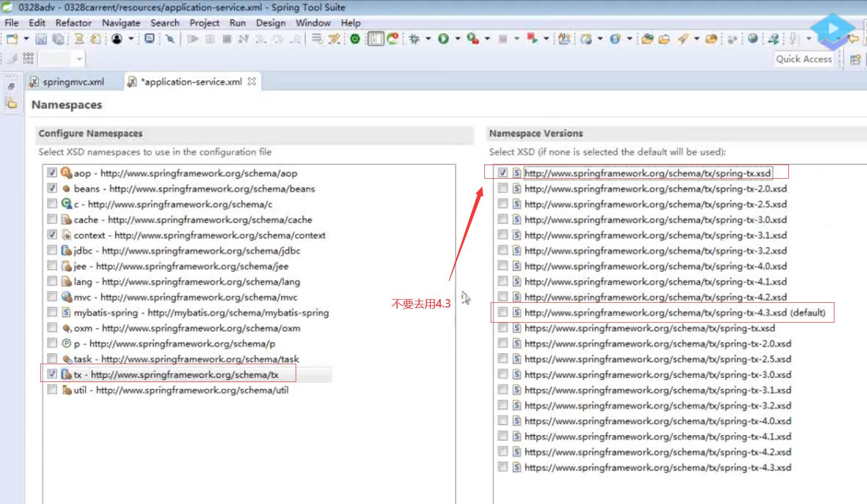Click the green Run play icon
Screen dimensions: 867x504
(443, 39)
